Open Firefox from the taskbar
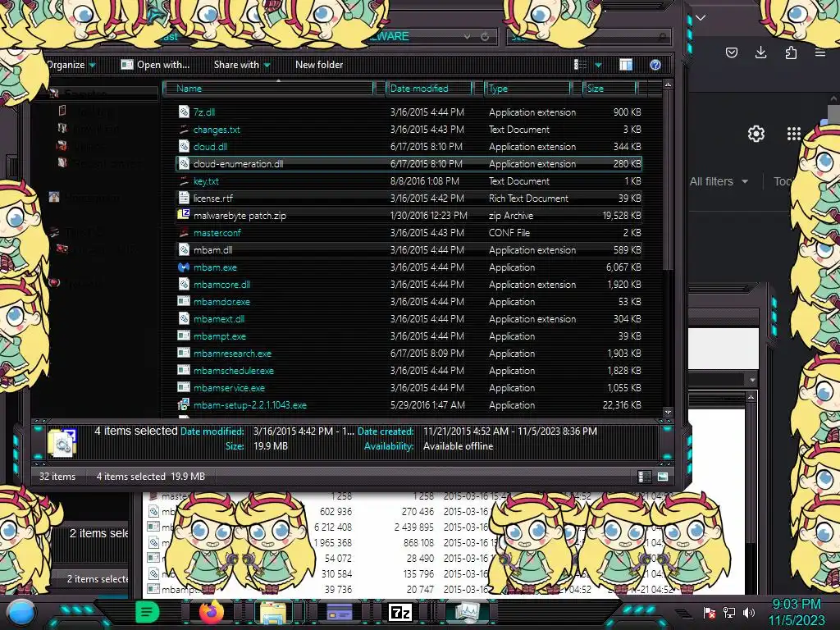 click(x=212, y=612)
